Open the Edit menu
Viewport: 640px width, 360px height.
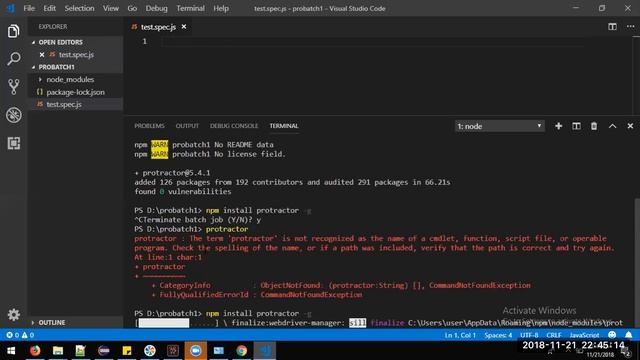[x=49, y=8]
